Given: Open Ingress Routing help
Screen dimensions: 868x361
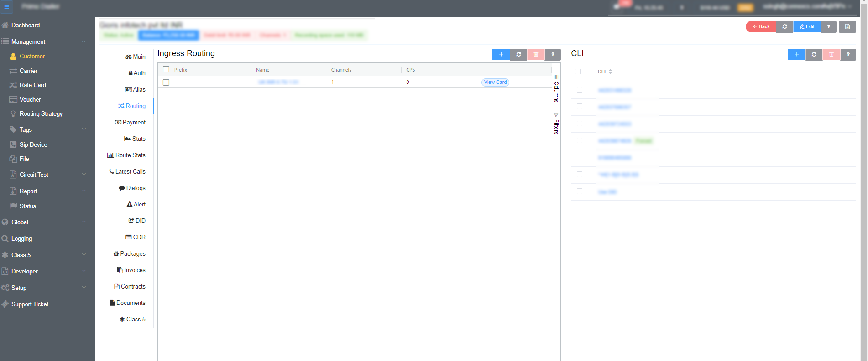Looking at the screenshot, I should [553, 54].
